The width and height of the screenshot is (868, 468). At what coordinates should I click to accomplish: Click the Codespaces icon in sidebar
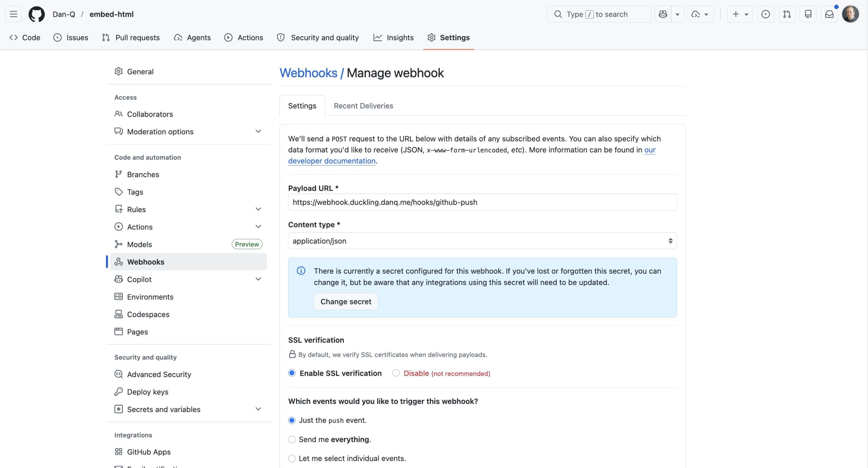(118, 314)
